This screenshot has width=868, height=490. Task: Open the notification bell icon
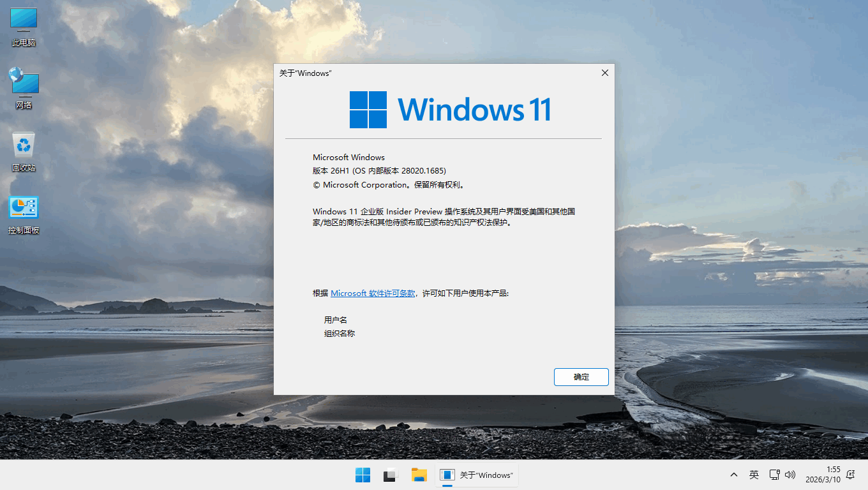tap(850, 475)
